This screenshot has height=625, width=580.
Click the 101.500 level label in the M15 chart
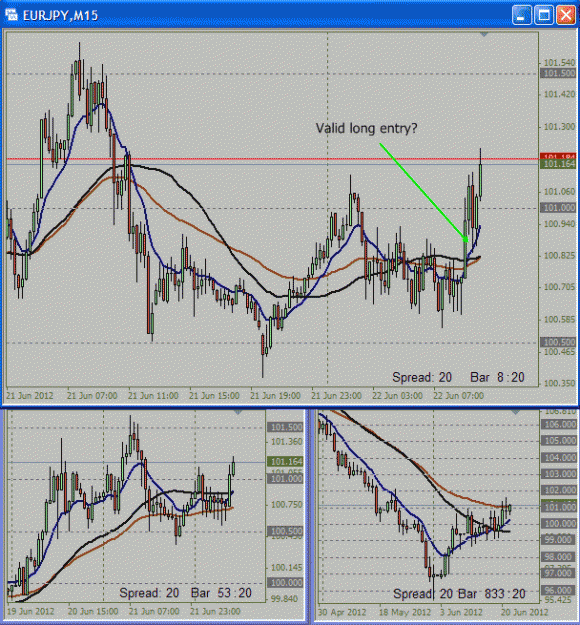[558, 74]
